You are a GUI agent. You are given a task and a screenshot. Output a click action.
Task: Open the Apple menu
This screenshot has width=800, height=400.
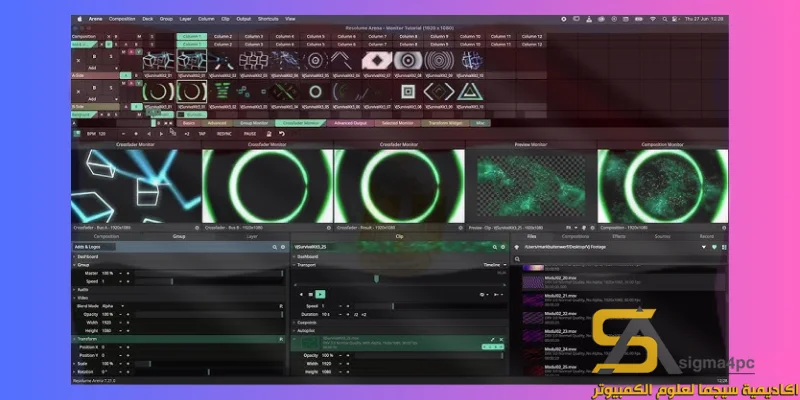80,19
